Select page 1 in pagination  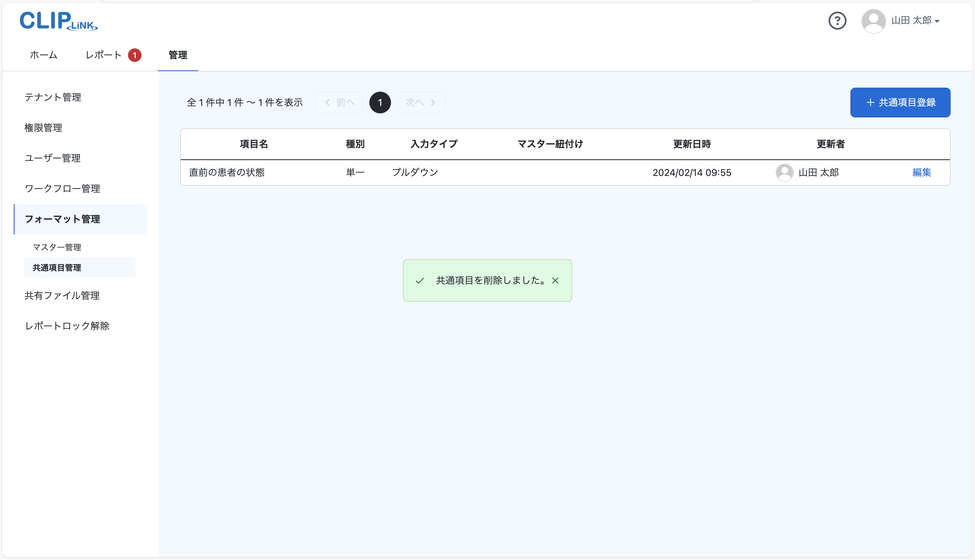380,102
